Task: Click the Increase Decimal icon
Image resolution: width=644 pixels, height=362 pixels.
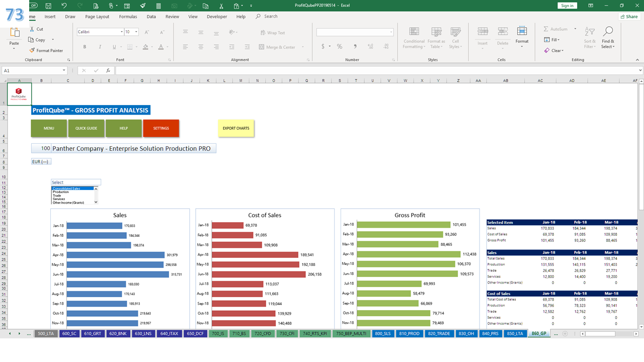Action: 371,46
